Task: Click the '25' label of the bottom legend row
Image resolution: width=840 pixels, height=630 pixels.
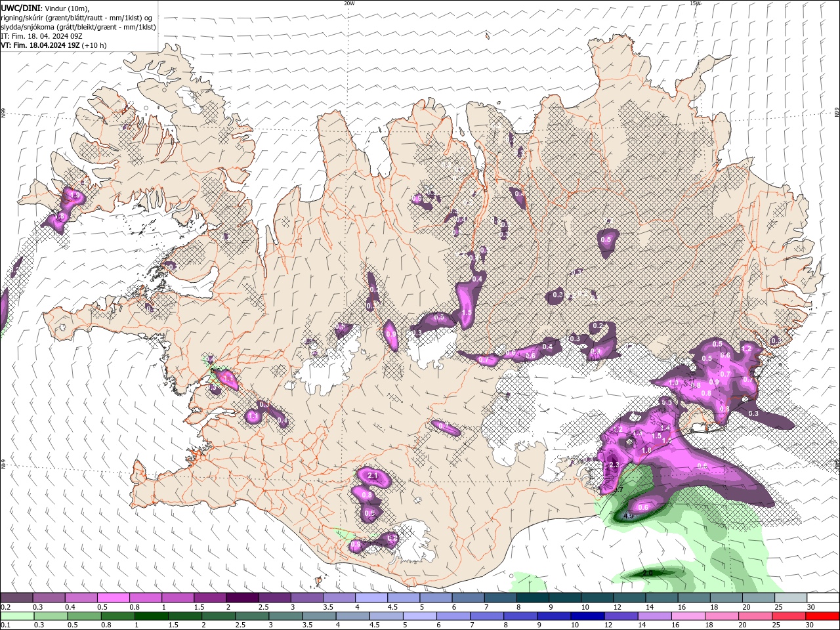Action: click(x=776, y=625)
